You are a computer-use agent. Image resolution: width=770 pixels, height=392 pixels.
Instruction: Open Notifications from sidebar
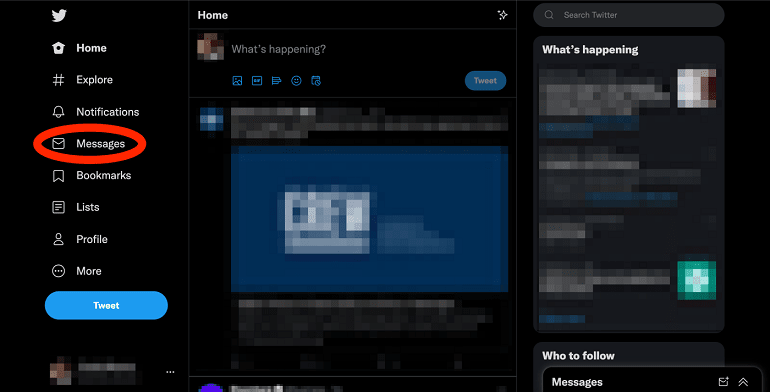coord(96,112)
